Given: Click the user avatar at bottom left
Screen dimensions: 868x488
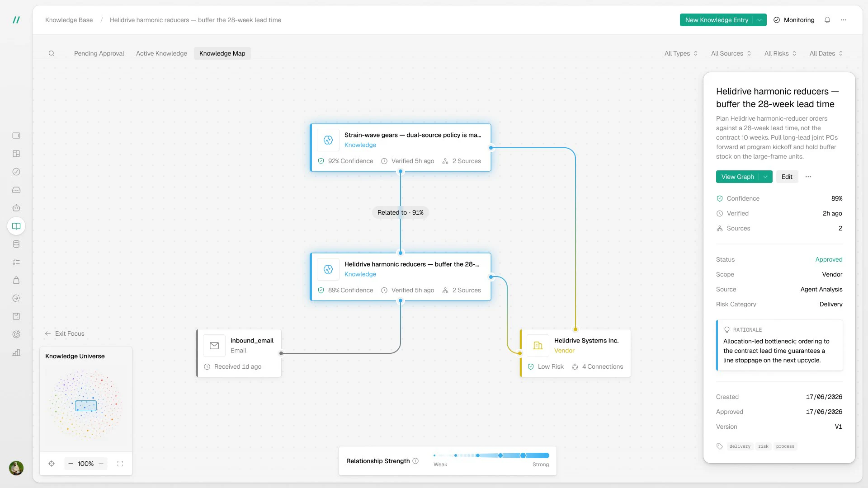Looking at the screenshot, I should pyautogui.click(x=16, y=468).
